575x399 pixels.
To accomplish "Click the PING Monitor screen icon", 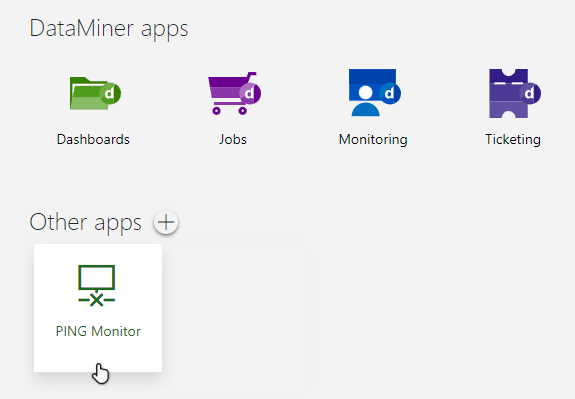I will tap(96, 285).
